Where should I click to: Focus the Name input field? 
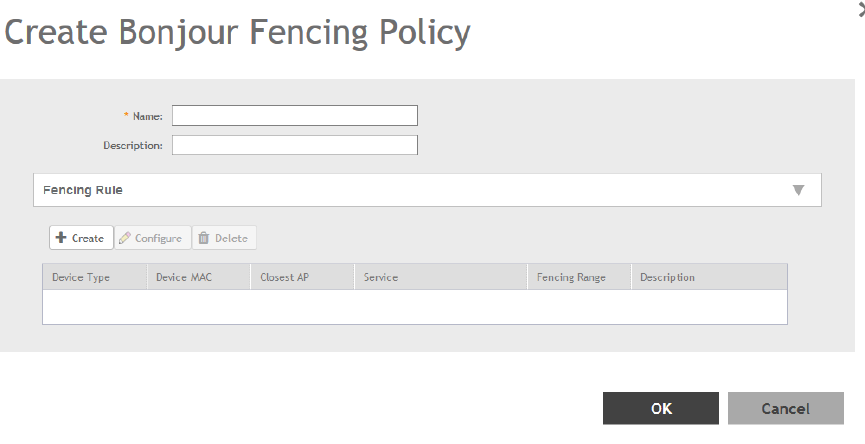click(294, 116)
